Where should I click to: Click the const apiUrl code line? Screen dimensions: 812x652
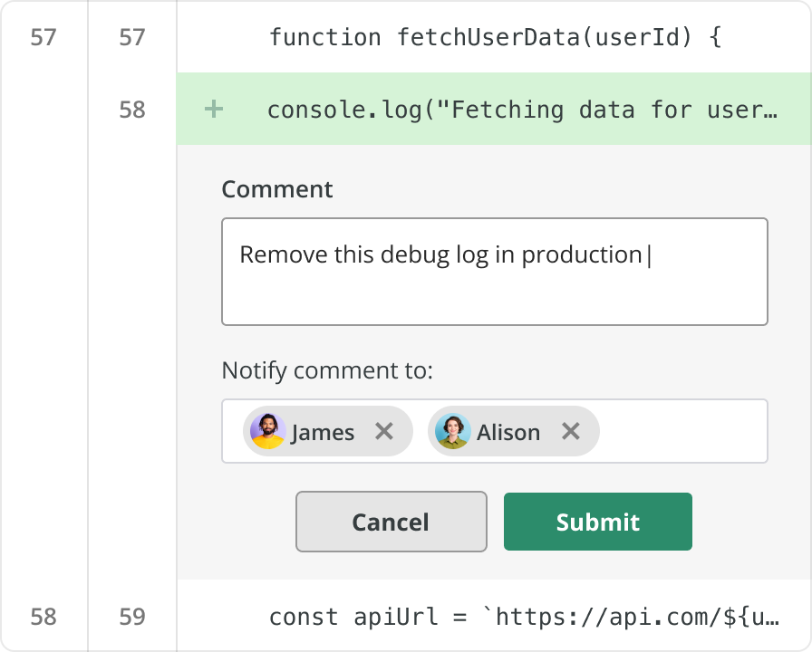point(523,618)
